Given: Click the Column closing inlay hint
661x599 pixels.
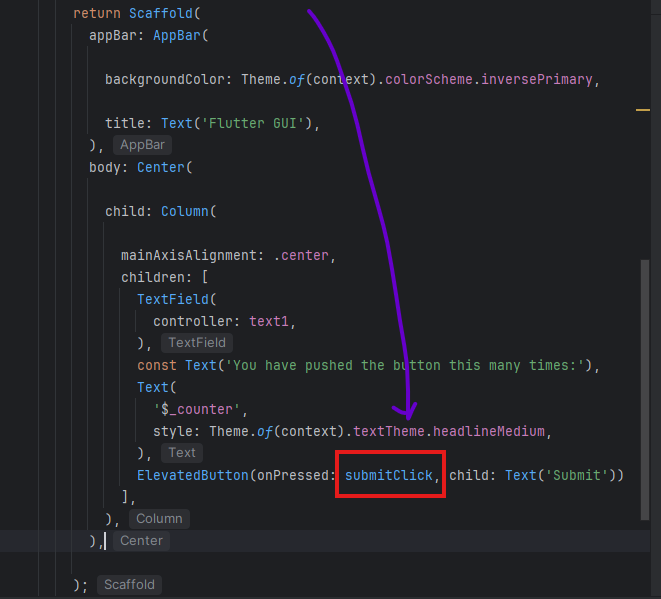Looking at the screenshot, I should click(x=159, y=518).
